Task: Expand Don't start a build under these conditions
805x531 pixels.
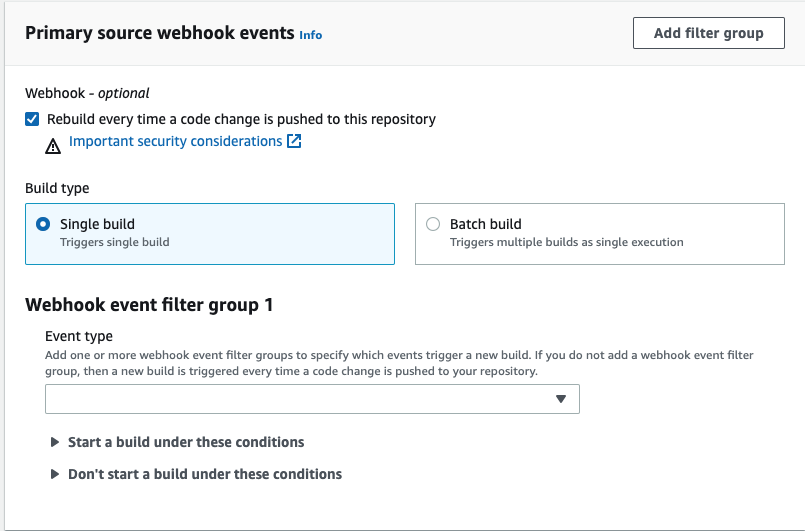Action: [x=196, y=474]
